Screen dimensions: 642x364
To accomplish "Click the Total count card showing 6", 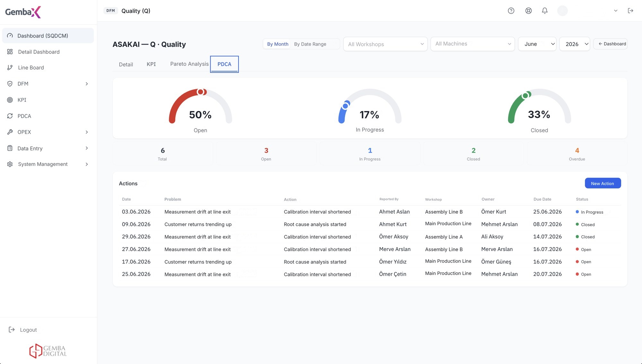I will [162, 154].
